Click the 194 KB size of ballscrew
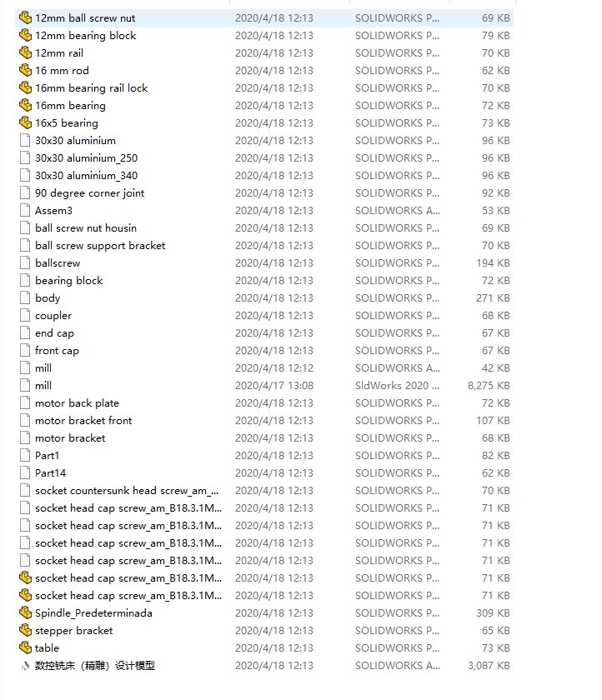 [x=493, y=263]
